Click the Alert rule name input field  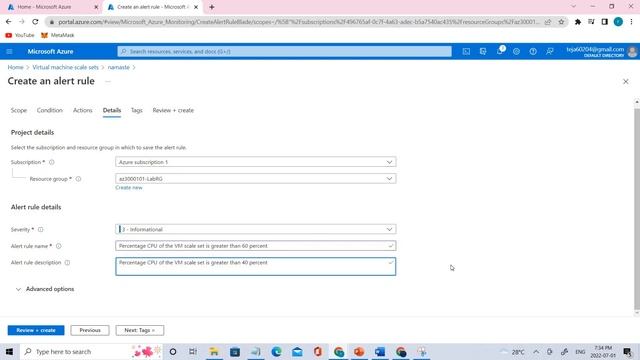256,246
